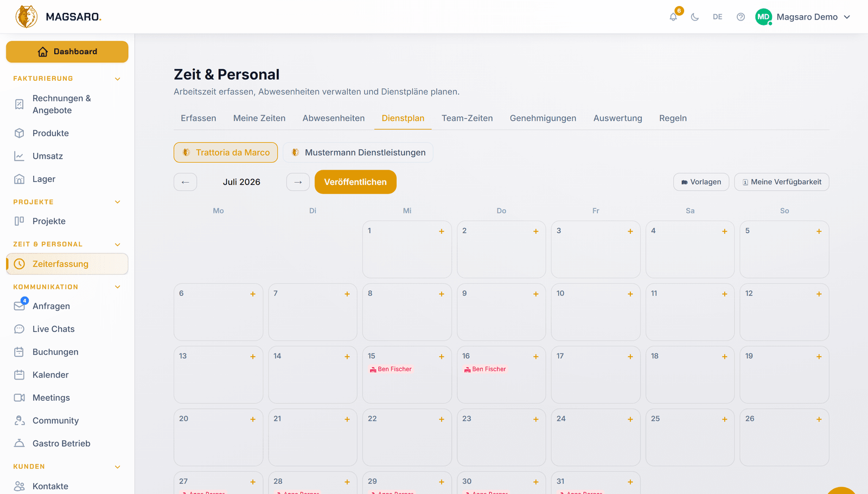The image size is (868, 494).
Task: Click the Live Chats bubble icon
Action: pyautogui.click(x=20, y=329)
